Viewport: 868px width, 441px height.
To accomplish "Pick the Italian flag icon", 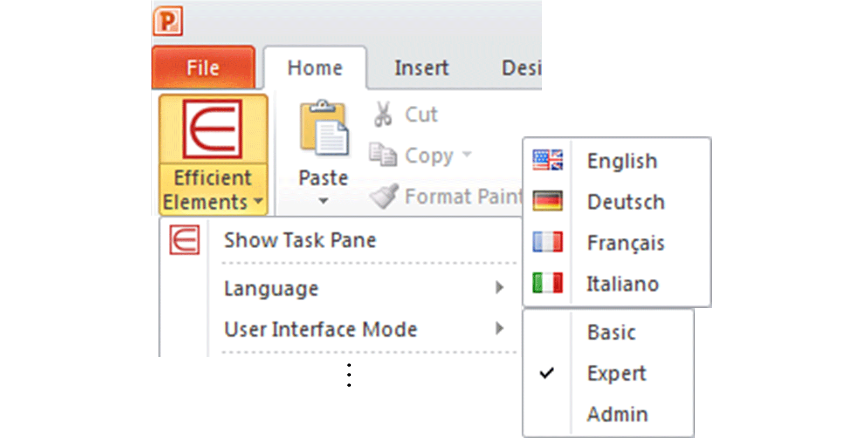I will (x=548, y=283).
